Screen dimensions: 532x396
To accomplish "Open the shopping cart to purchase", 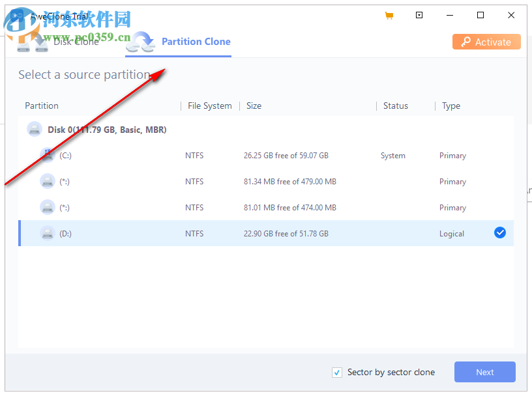I will [x=389, y=15].
